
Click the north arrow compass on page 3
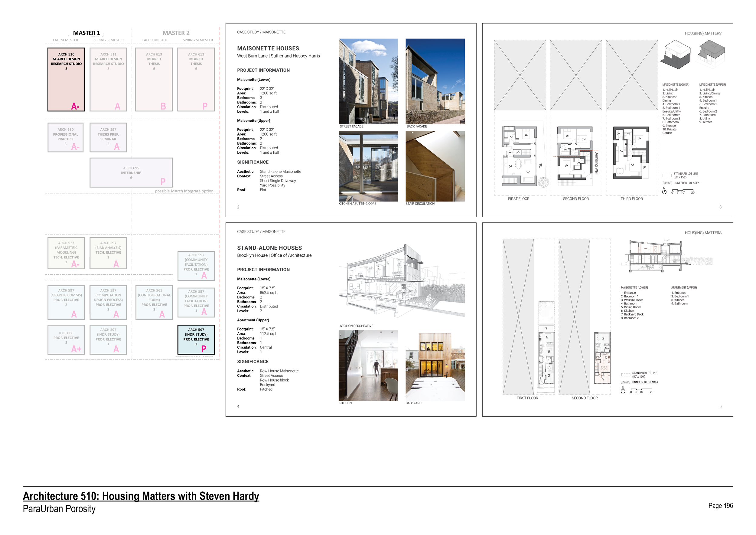pyautogui.click(x=664, y=192)
